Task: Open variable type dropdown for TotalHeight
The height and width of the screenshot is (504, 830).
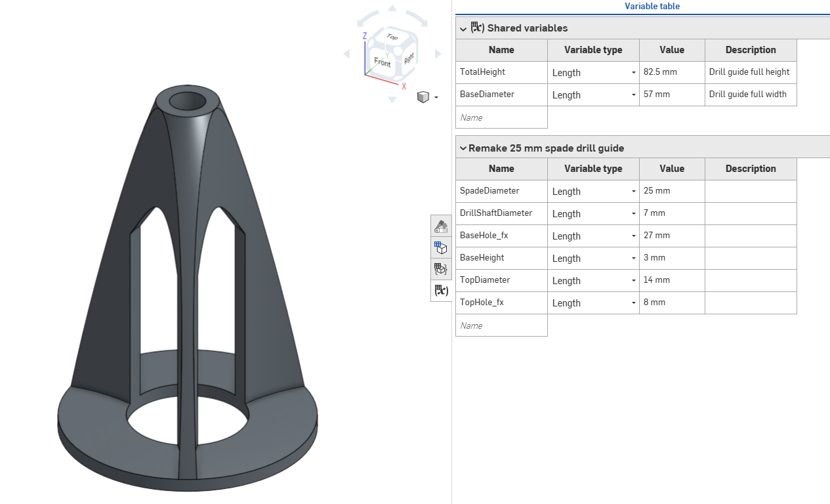Action: pos(593,73)
